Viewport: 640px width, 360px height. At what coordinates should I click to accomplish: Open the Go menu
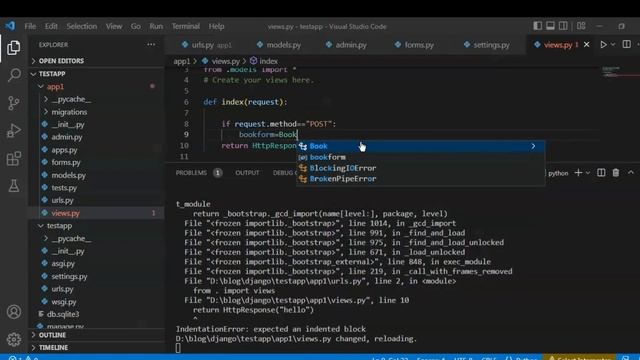[136, 26]
